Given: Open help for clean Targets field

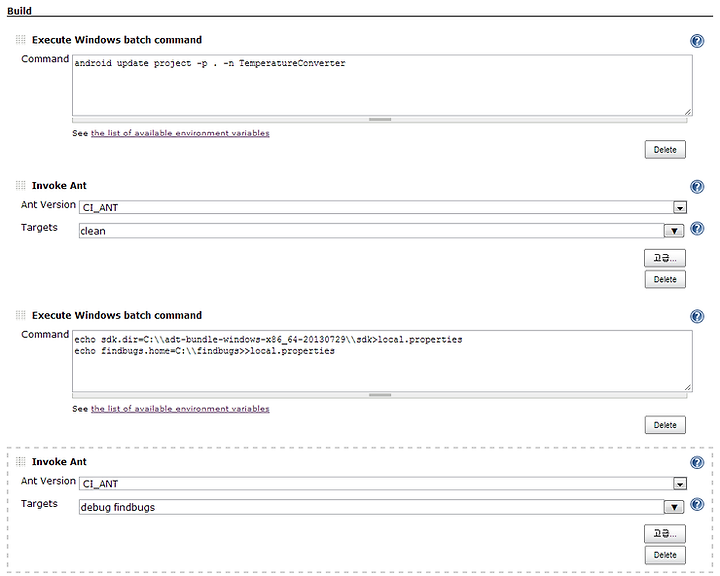Looking at the screenshot, I should tap(697, 228).
